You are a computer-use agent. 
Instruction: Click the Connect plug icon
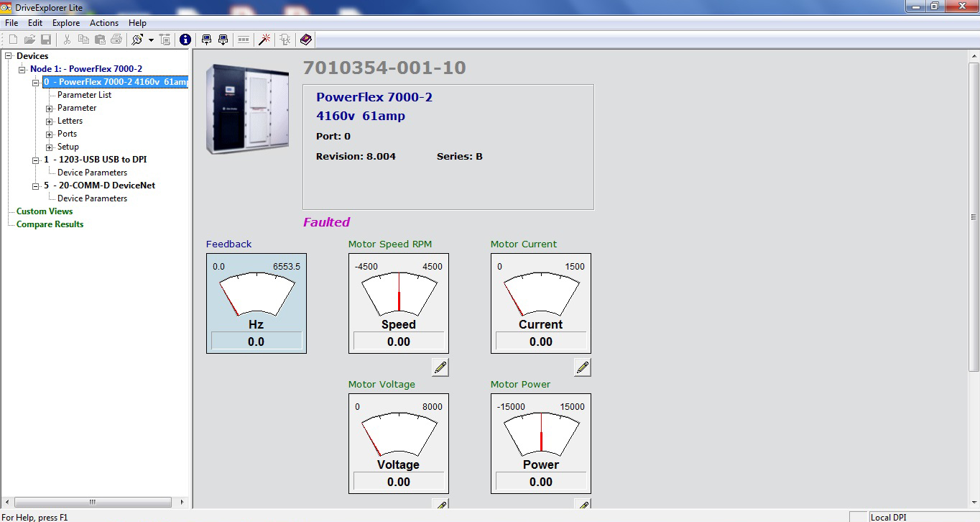tap(137, 40)
